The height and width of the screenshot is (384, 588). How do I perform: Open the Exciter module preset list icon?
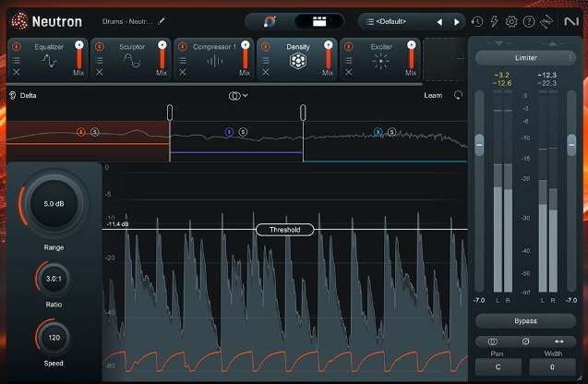pyautogui.click(x=348, y=60)
